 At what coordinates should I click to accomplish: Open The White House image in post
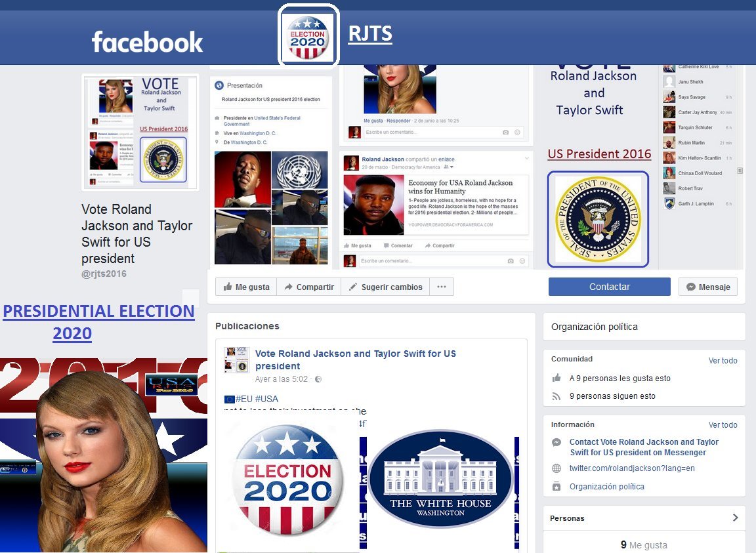click(x=440, y=478)
